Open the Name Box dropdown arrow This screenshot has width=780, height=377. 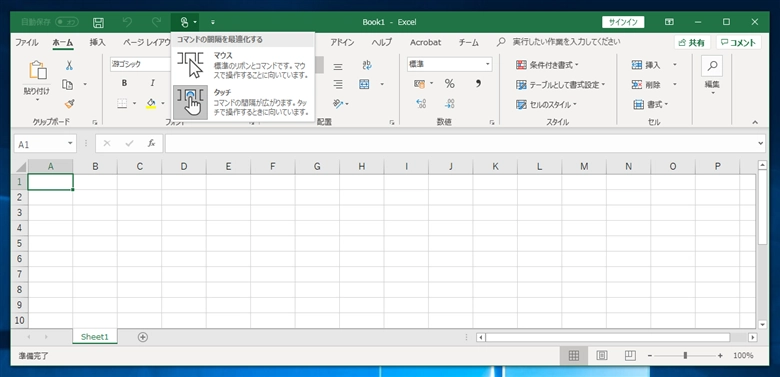coord(70,144)
